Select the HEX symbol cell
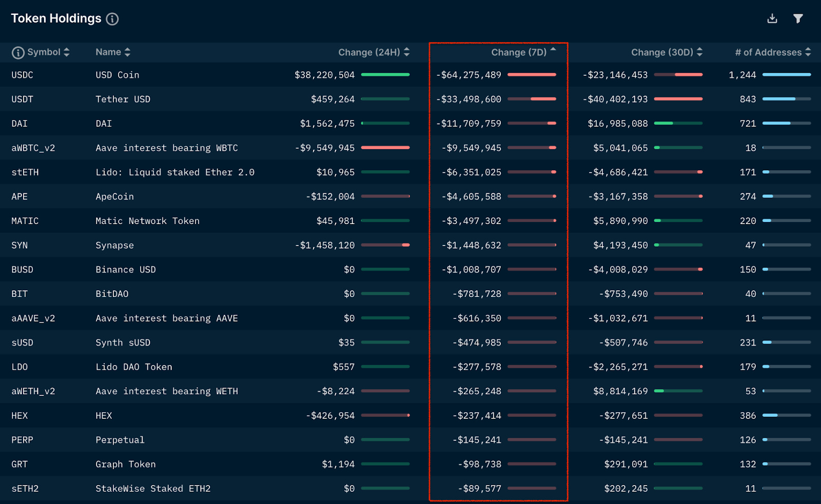Screen dimensions: 821x504 point(19,416)
